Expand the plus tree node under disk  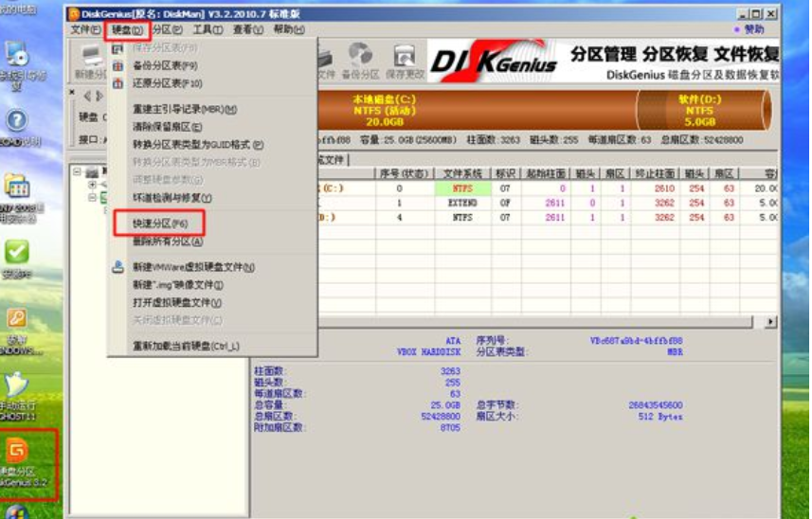tap(92, 185)
